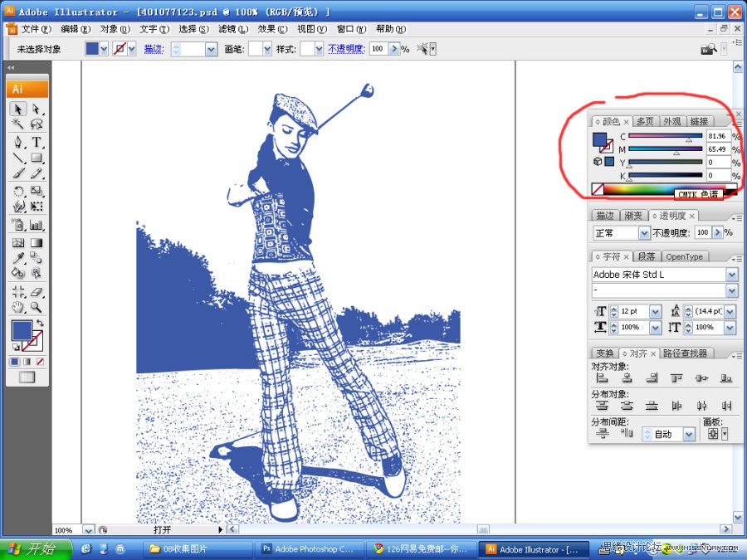
Task: Select the Type tool
Action: (x=31, y=142)
